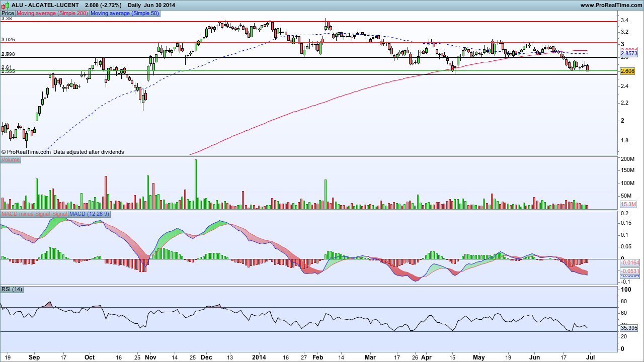This screenshot has width=644, height=362.
Task: Click the RSI (14) panel label
Action: pyautogui.click(x=12, y=289)
